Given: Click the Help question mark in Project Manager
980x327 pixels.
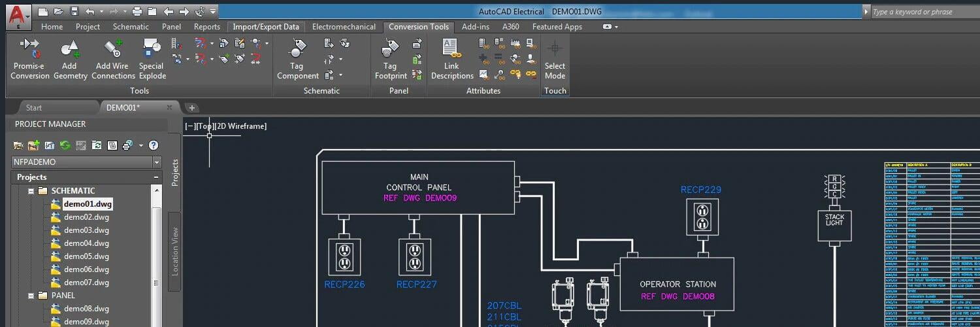Looking at the screenshot, I should point(154,145).
